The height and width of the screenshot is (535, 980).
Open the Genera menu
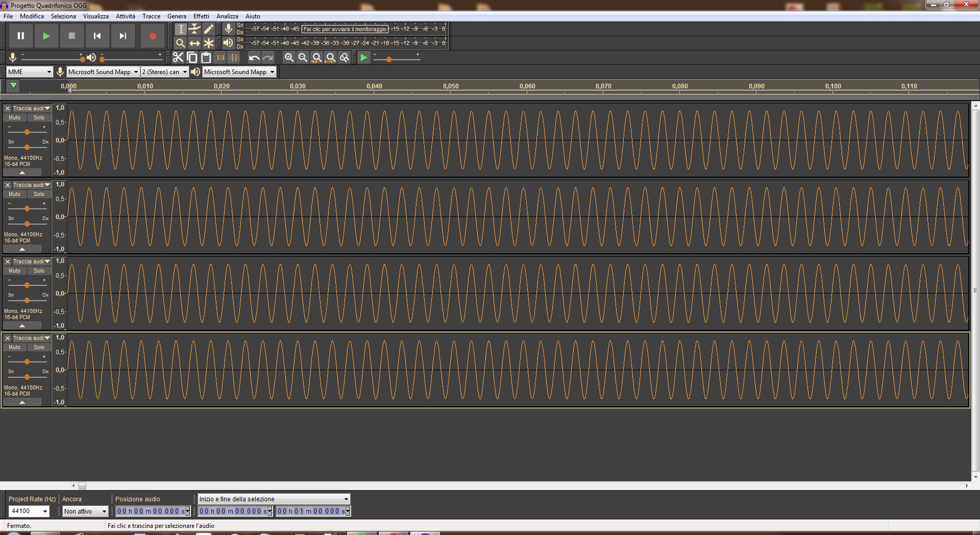tap(177, 16)
